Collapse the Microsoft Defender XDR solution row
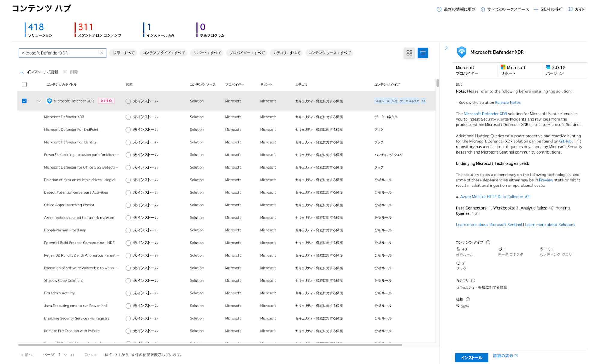This screenshot has width=600, height=364. [x=39, y=101]
